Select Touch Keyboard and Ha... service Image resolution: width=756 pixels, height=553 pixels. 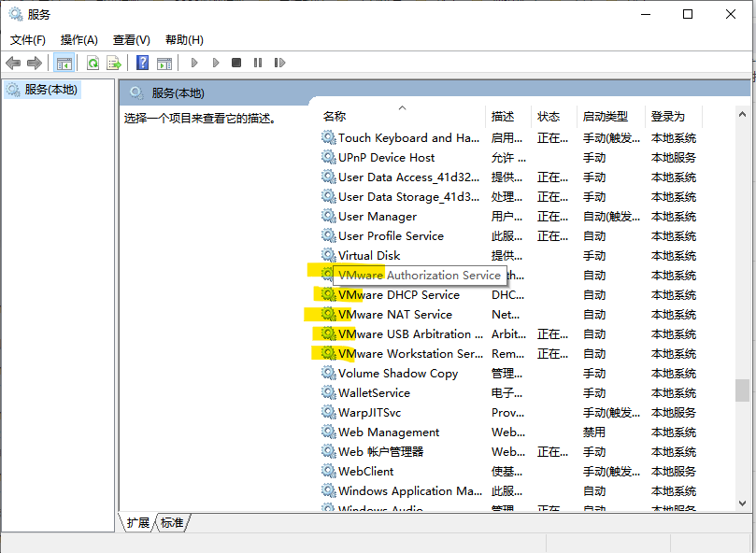tap(408, 138)
